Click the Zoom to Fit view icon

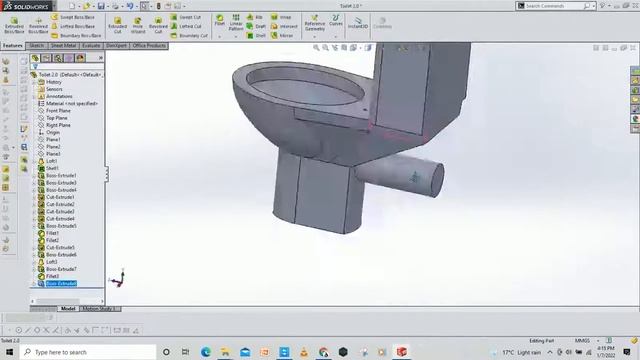[x=316, y=48]
